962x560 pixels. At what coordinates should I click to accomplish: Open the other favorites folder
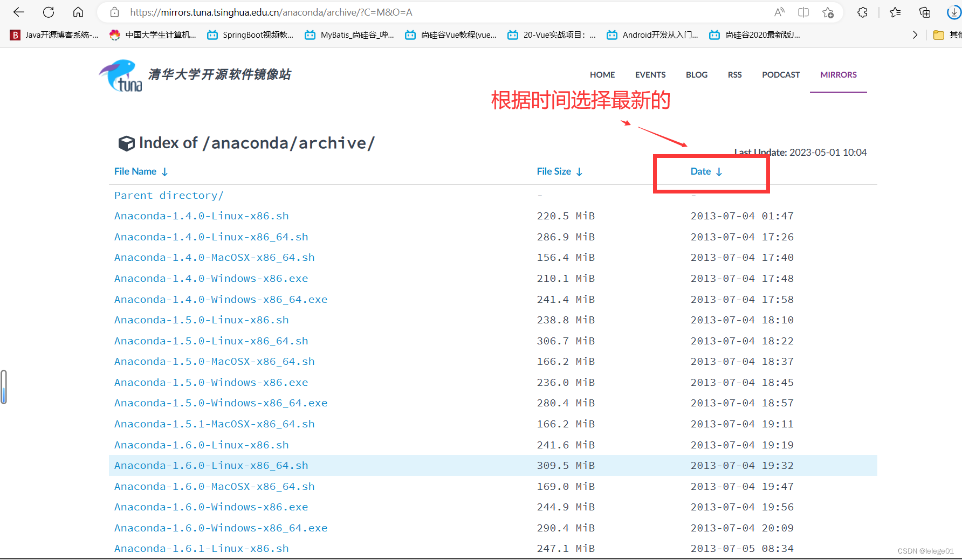click(x=947, y=35)
